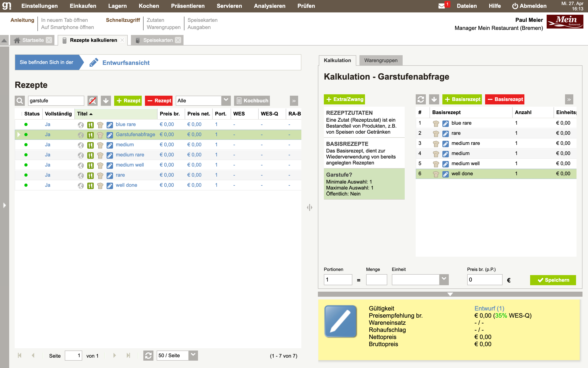The width and height of the screenshot is (588, 368).
Task: Click the red − Rezept button
Action: click(x=159, y=101)
